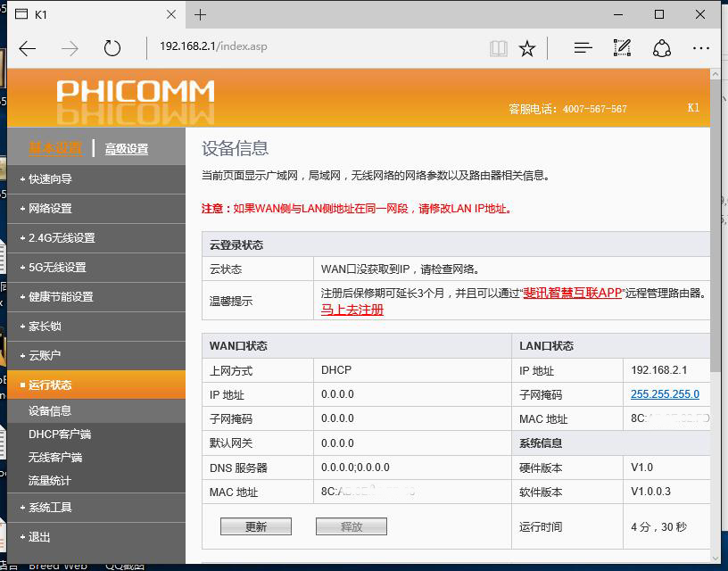Screen dimensions: 728x571
Task: Open 流量统计 submenu item
Action: (x=50, y=481)
